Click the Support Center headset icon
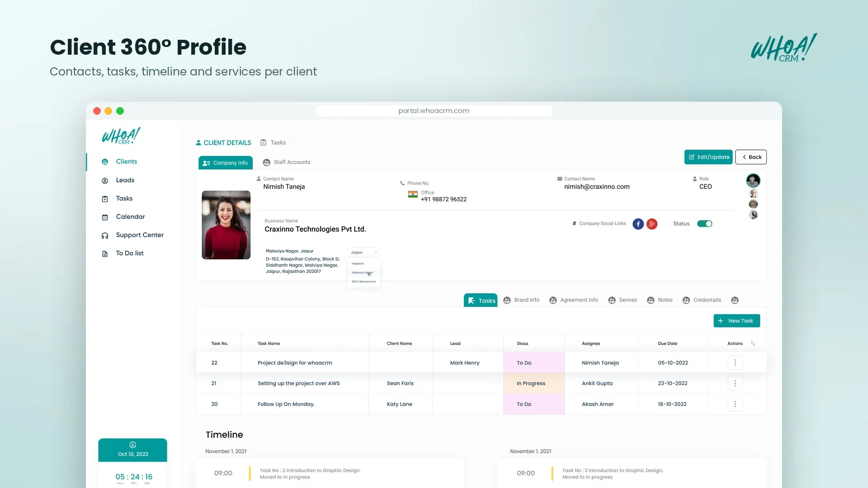Screen dimensions: 868x488 [105, 235]
